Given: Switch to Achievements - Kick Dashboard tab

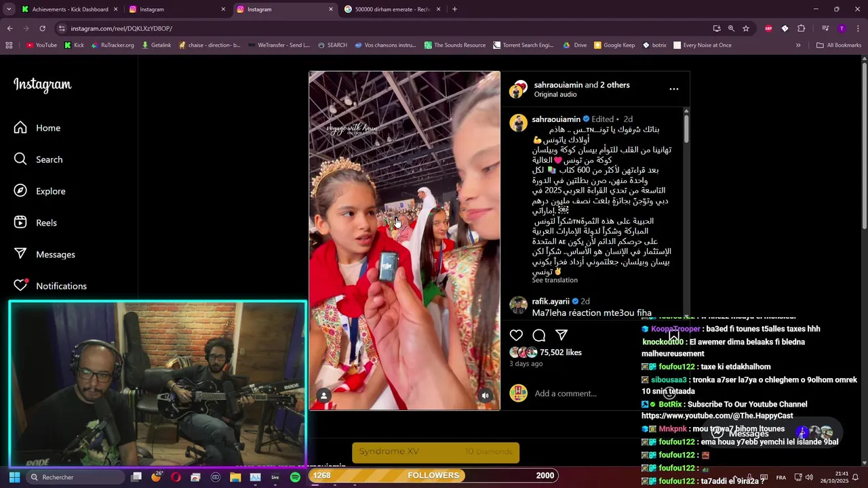Looking at the screenshot, I should (70, 9).
